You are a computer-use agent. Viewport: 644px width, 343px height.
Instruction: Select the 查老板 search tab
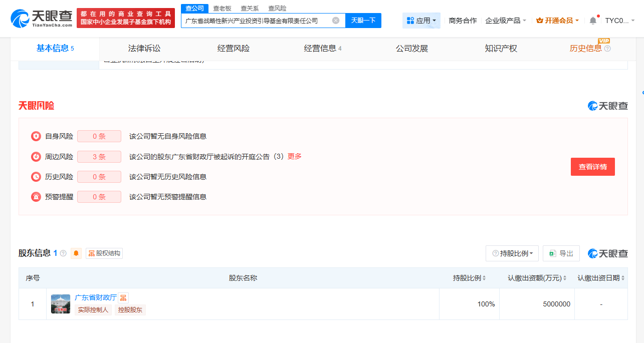(222, 9)
